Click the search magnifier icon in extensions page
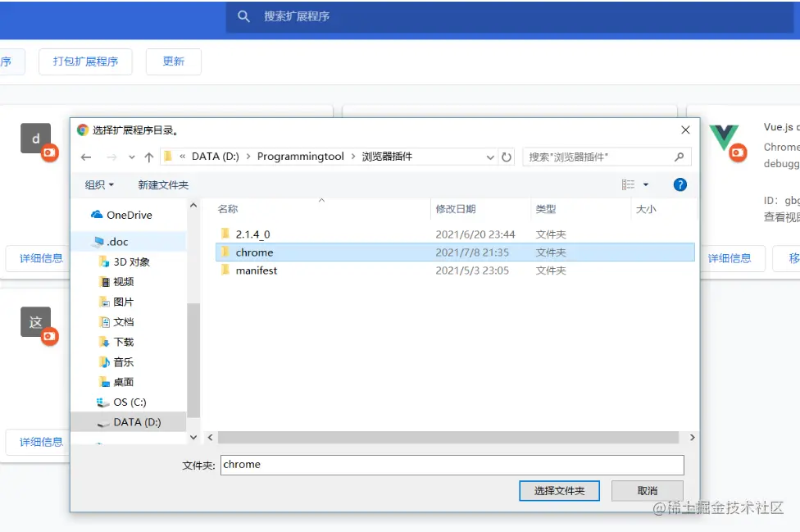800x532 pixels. [243, 17]
